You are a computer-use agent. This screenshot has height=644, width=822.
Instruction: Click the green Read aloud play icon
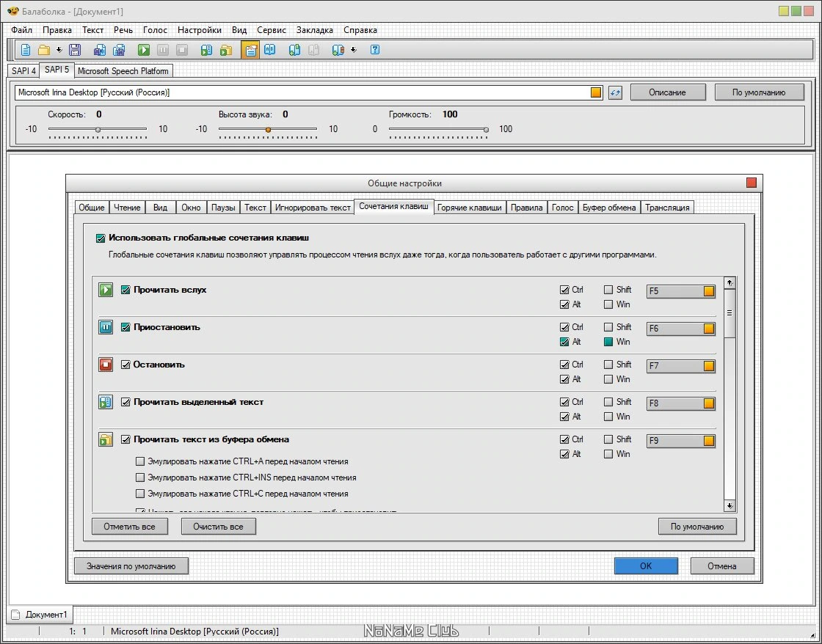144,50
